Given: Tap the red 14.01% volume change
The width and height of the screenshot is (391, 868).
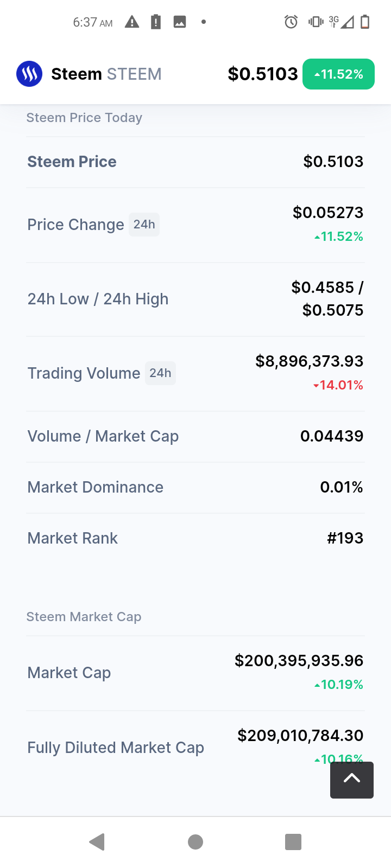Looking at the screenshot, I should [x=338, y=385].
